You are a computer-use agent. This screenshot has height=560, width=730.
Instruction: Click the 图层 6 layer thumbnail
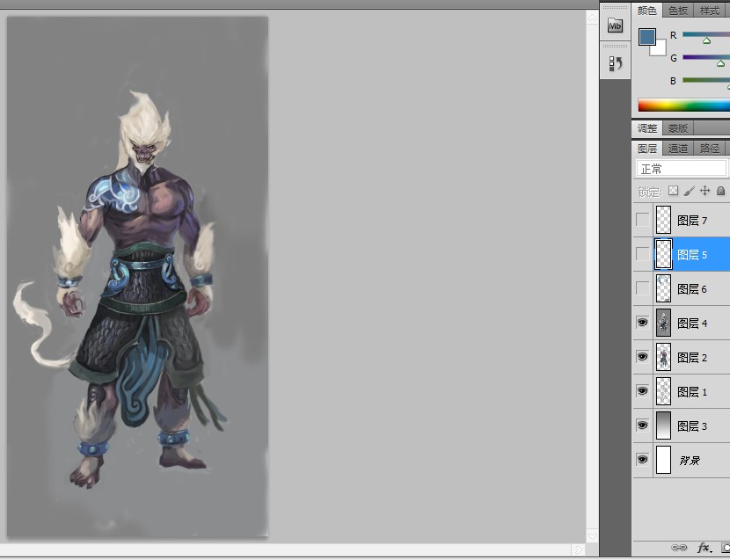coord(663,288)
